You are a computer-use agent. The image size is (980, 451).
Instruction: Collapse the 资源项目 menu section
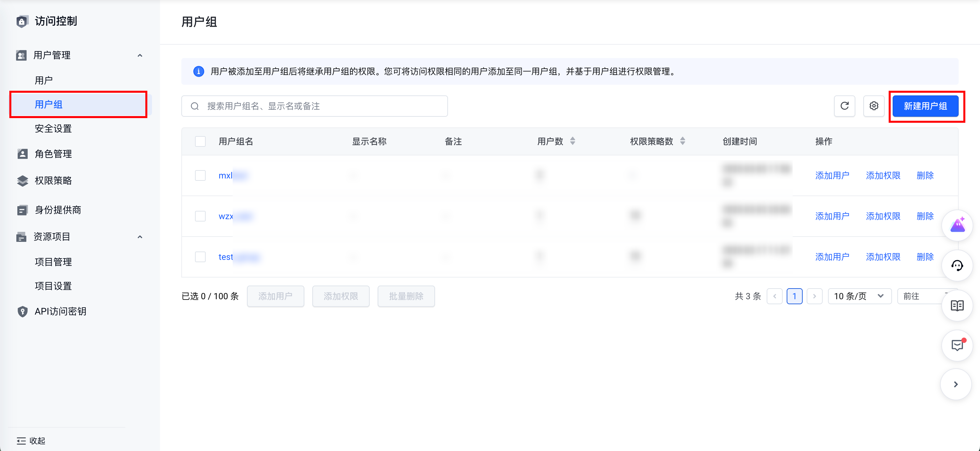click(x=140, y=237)
